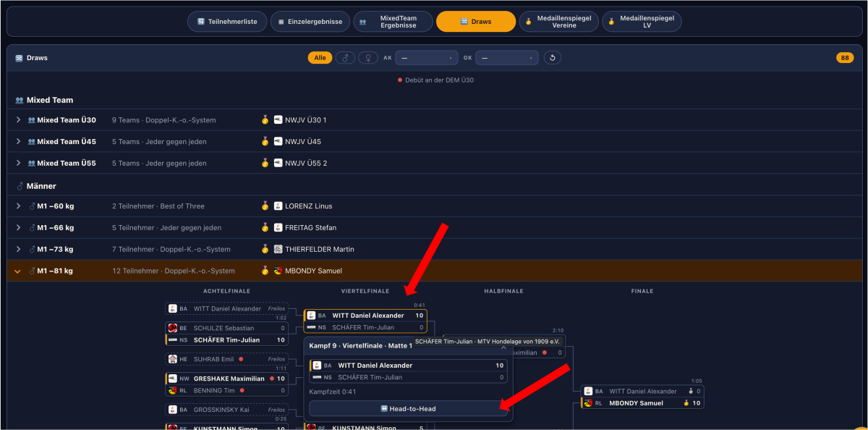Open the GK weight class dropdown
Screen dimensions: 868x430
507,58
